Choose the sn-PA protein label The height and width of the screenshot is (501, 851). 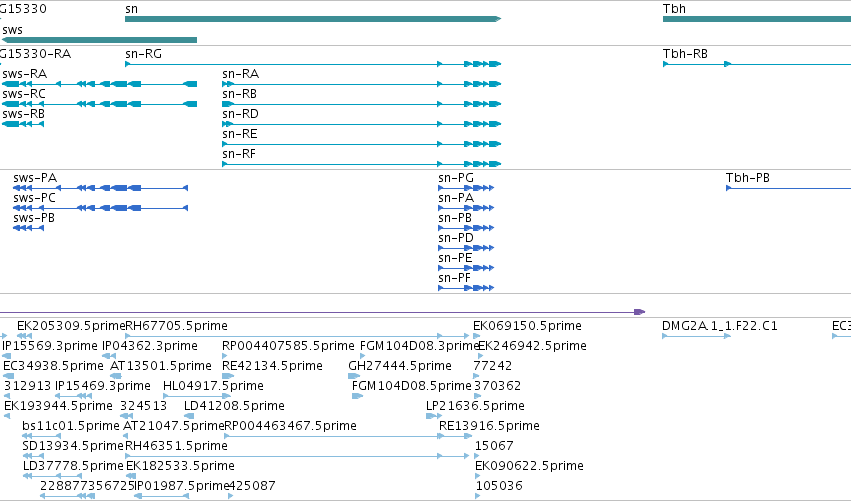pos(456,198)
